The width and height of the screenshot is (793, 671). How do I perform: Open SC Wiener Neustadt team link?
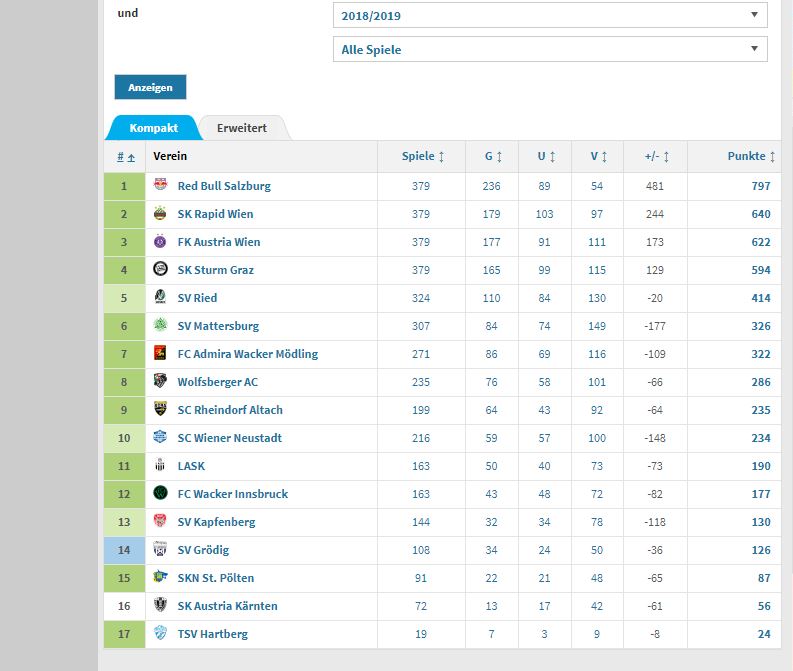pos(230,438)
